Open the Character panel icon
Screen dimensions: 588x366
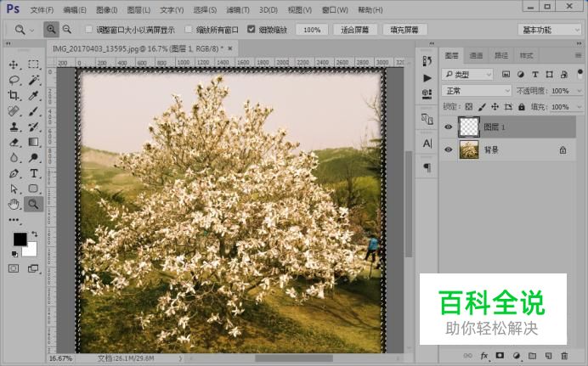[x=427, y=144]
